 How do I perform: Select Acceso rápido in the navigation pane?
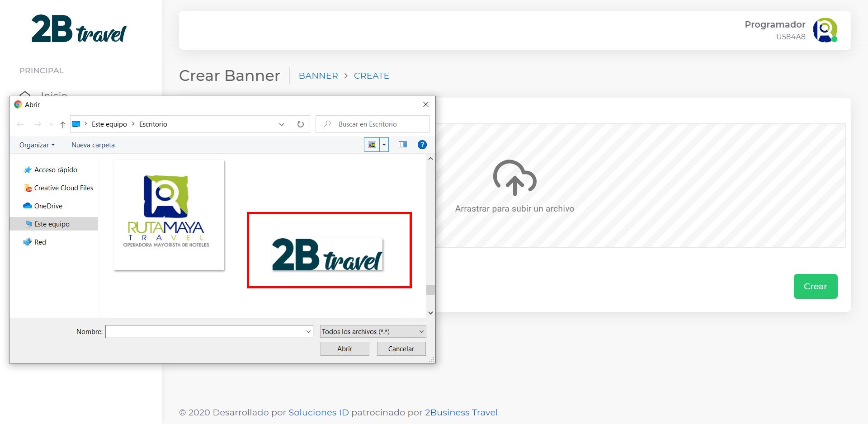point(56,170)
